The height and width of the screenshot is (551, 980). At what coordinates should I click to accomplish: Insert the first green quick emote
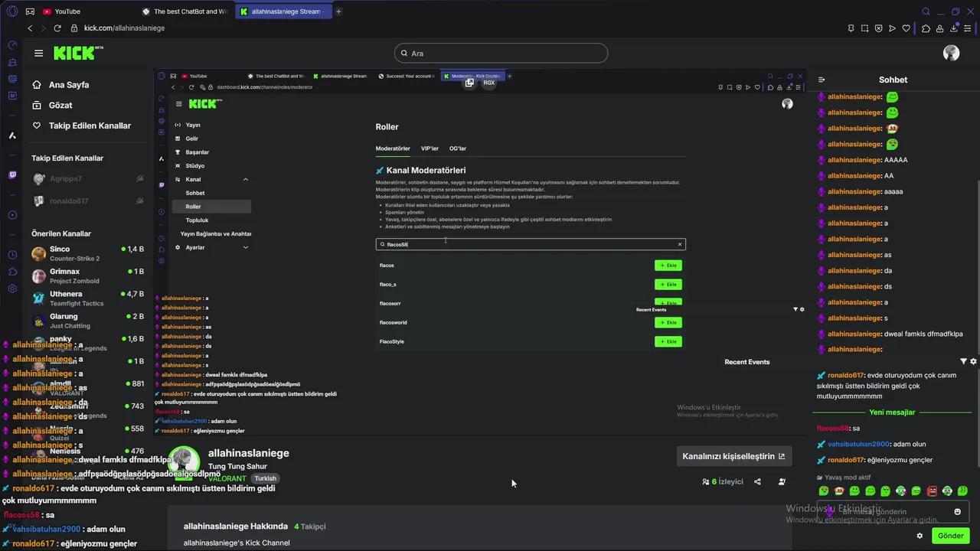coord(824,491)
